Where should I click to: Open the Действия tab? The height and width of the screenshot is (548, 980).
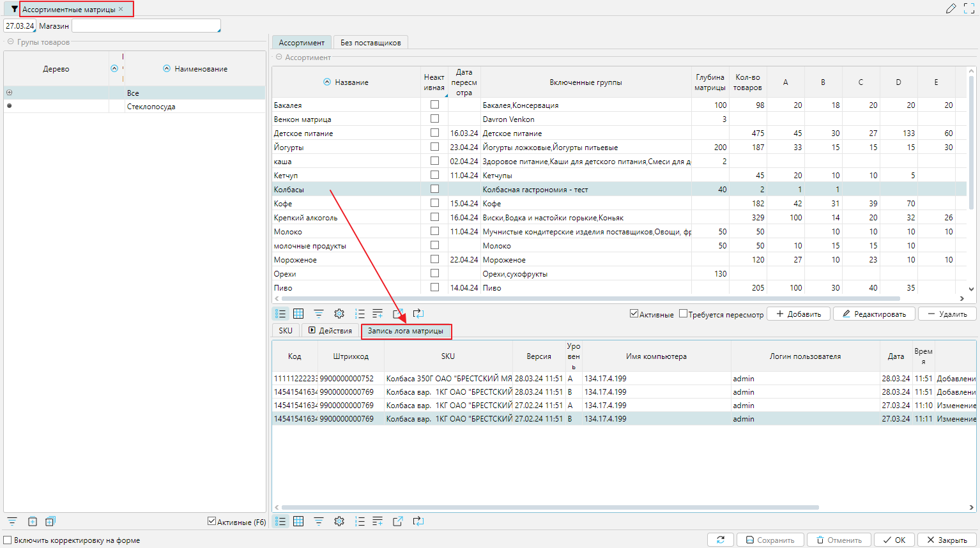click(330, 330)
